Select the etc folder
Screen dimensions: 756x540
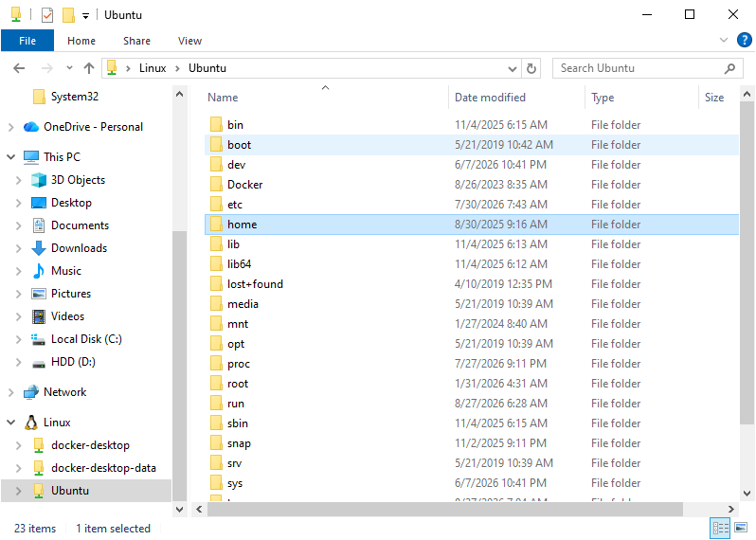point(235,205)
